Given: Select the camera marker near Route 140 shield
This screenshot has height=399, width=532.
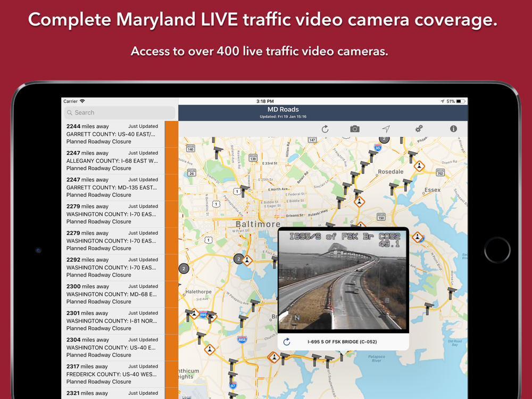Looking at the screenshot, I should (218, 152).
